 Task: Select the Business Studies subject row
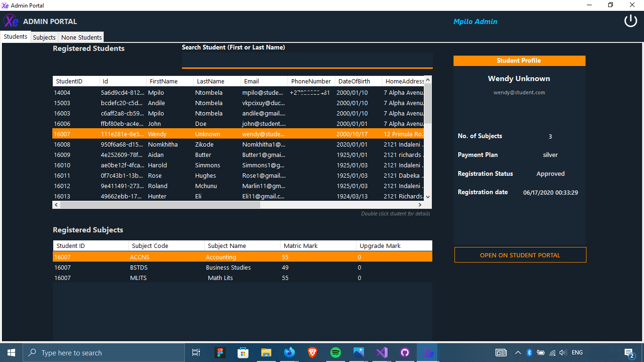coord(228,268)
